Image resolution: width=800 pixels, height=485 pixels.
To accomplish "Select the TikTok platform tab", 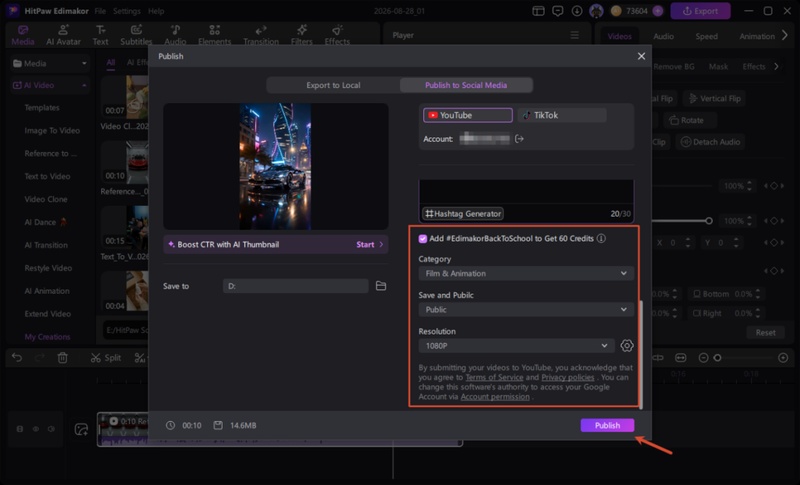I will [x=562, y=115].
